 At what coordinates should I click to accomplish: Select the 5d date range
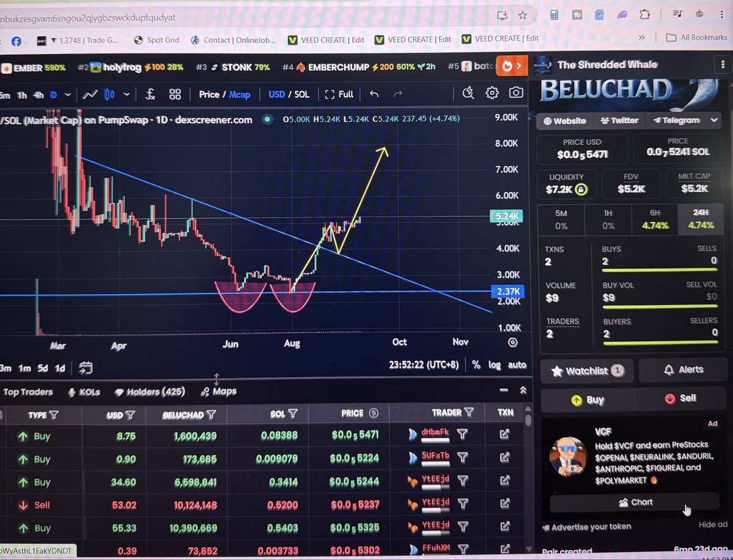[43, 369]
